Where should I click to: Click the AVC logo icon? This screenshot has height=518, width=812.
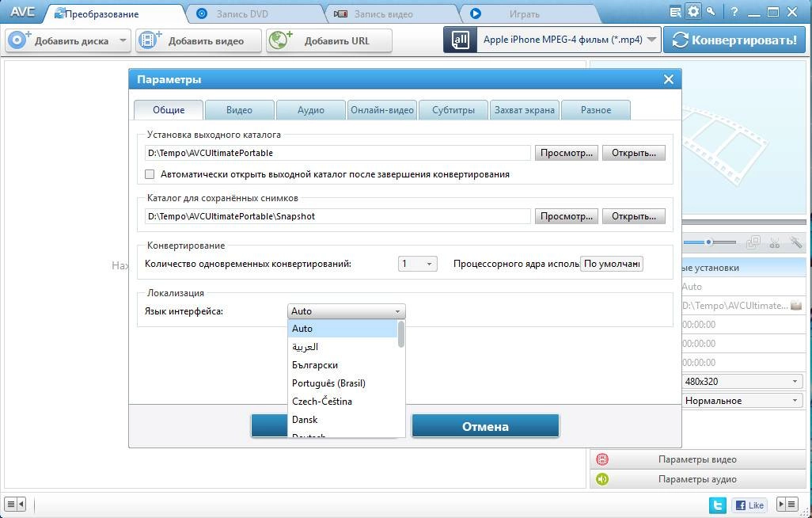coord(21,12)
